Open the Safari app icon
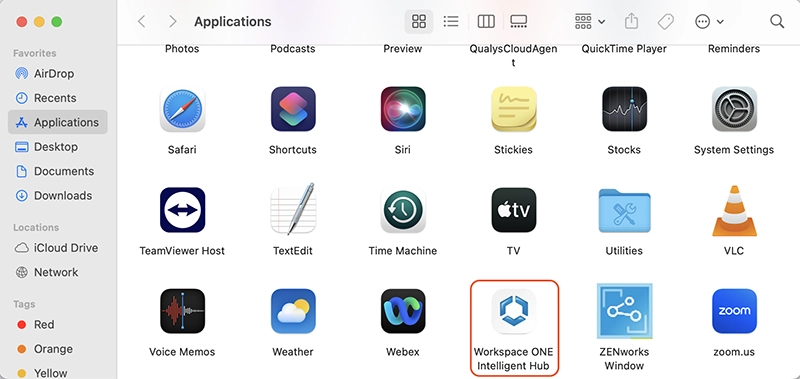Viewport: 800px width, 379px height. 182,109
